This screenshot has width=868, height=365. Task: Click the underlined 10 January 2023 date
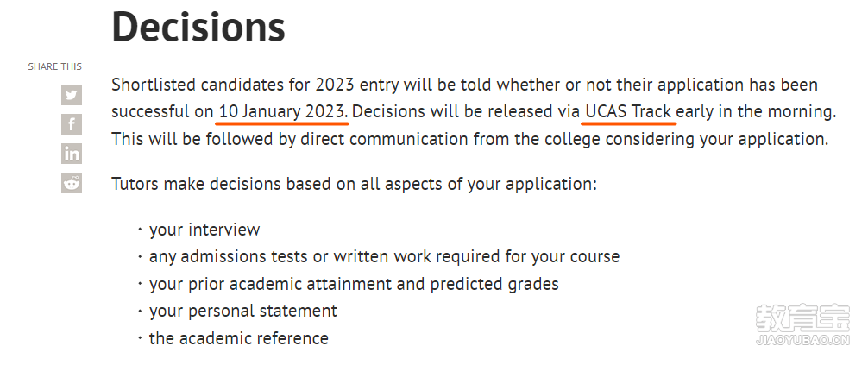click(283, 112)
